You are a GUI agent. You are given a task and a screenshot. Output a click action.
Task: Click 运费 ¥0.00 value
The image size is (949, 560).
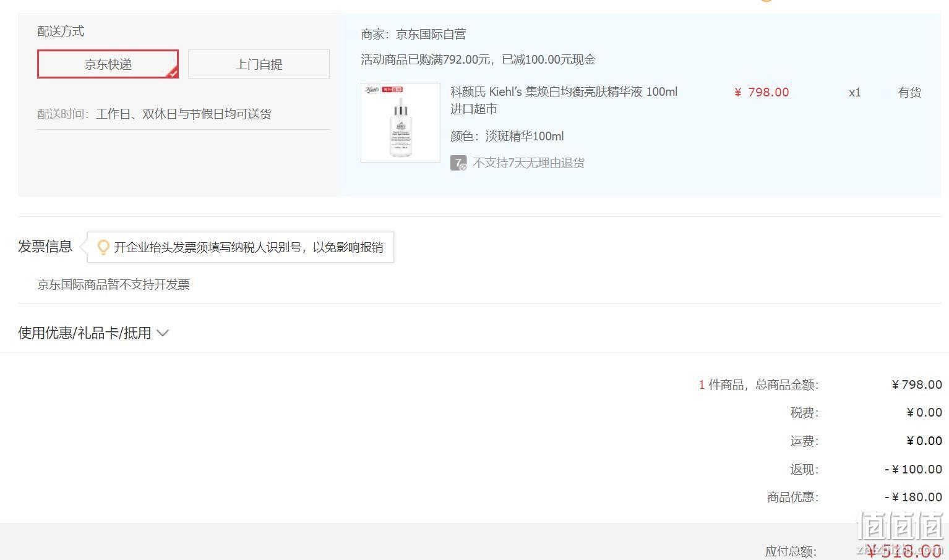point(924,441)
